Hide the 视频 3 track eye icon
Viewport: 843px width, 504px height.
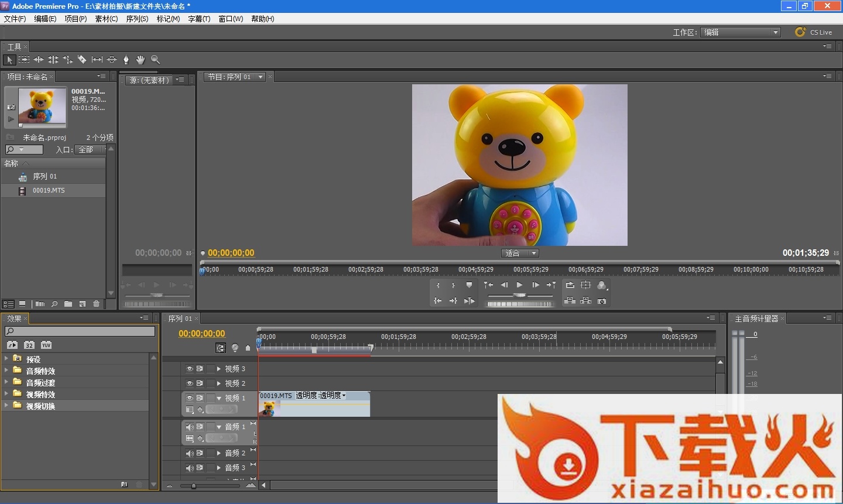[190, 369]
